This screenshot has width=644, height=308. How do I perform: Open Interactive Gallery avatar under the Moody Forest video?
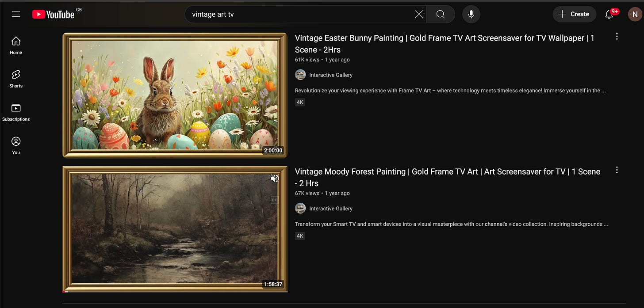(300, 208)
